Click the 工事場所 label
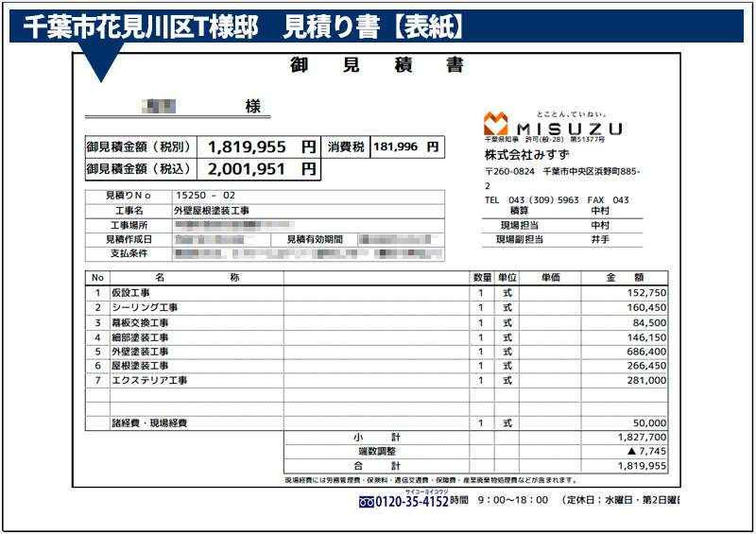The width and height of the screenshot is (756, 534). [129, 225]
